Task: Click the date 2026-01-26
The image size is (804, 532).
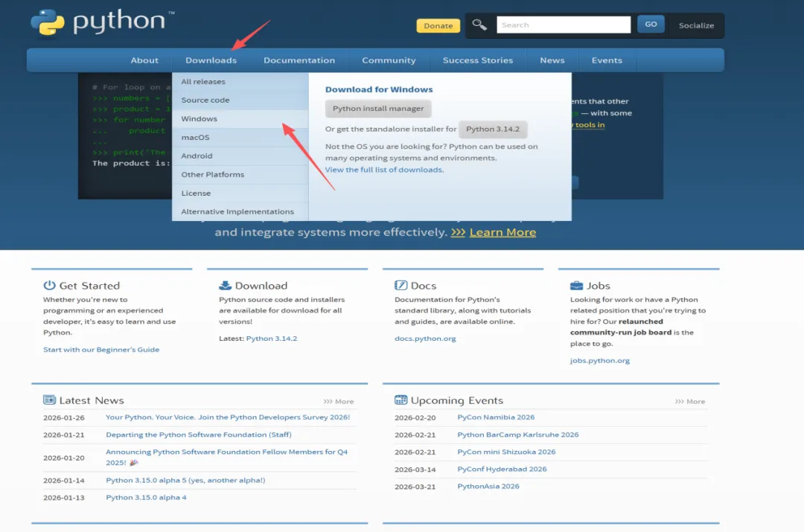Action: 63,417
